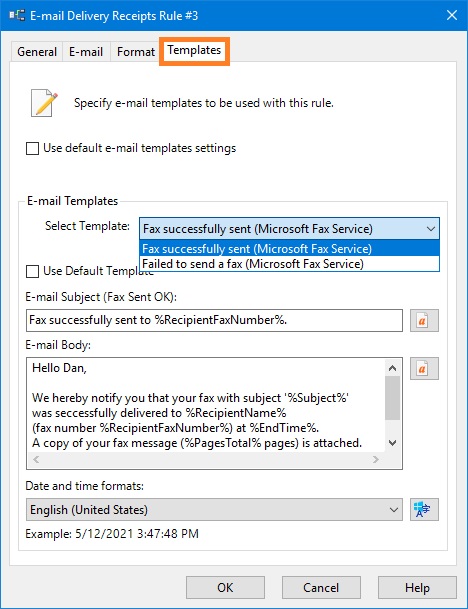Click the body text scroll-up arrow
This screenshot has height=609, width=468.
[393, 368]
